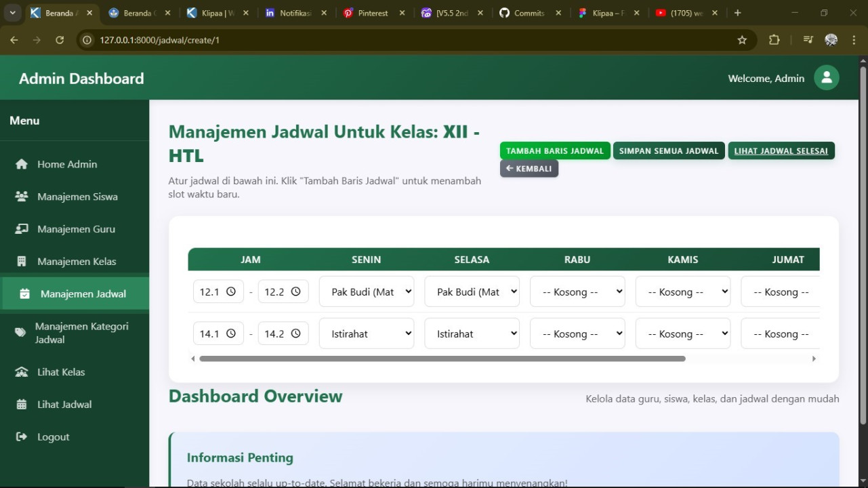The image size is (868, 488).
Task: Click the Home Admin house icon
Action: click(x=22, y=164)
